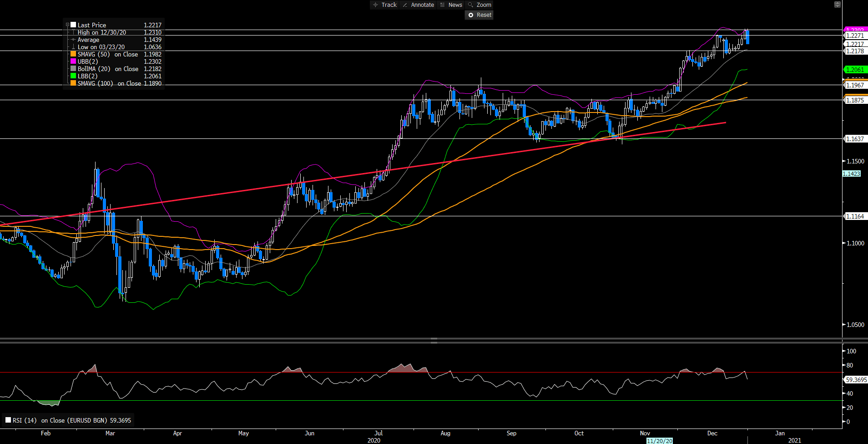Click the white RSI (14) legend swatch
The image size is (868, 444).
[x=8, y=420]
